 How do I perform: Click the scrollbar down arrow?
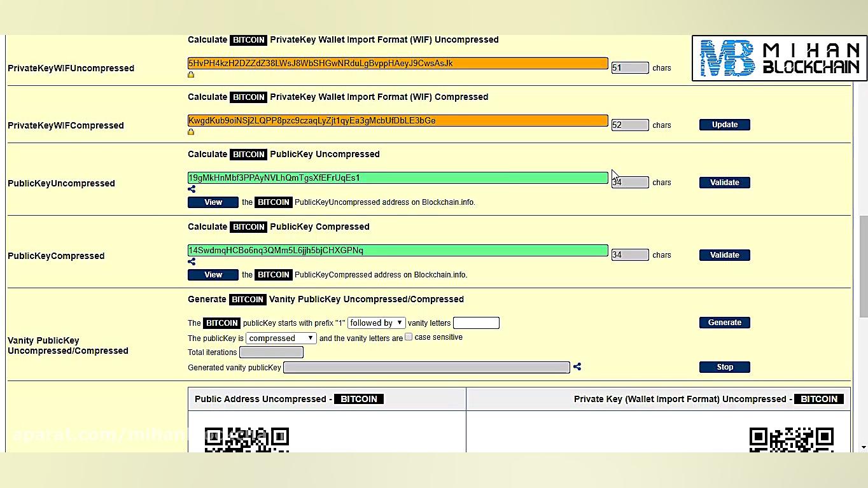[x=863, y=447]
